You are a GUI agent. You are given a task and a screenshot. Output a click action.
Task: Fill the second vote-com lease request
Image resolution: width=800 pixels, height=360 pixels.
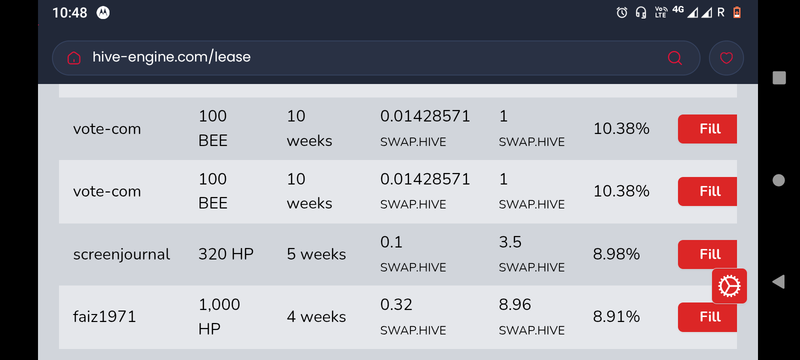707,191
